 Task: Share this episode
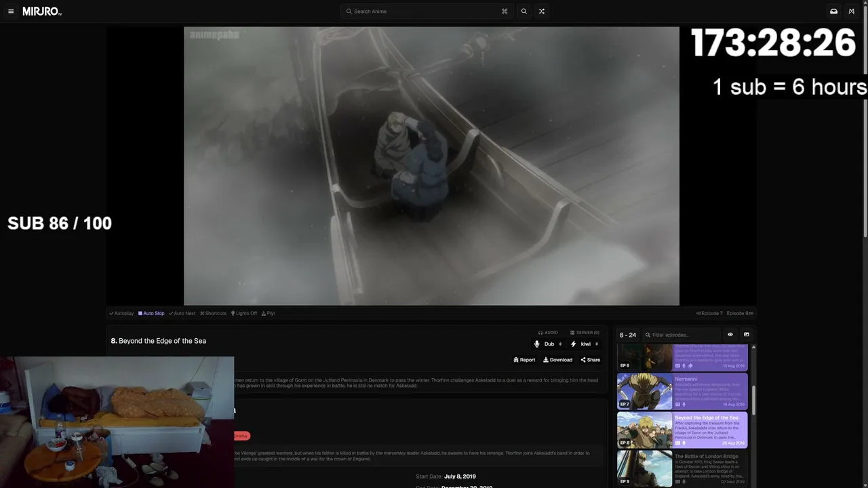point(590,360)
